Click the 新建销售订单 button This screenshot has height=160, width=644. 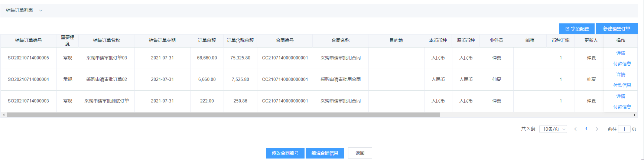pos(617,29)
